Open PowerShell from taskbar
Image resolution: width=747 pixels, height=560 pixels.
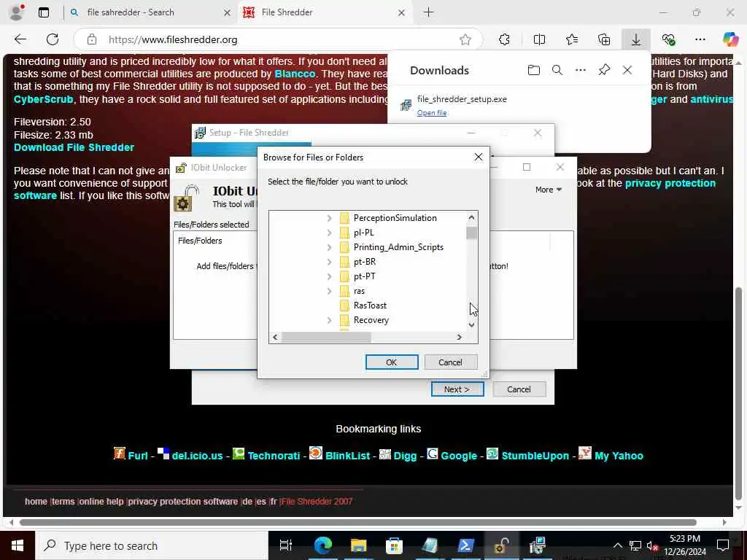(x=465, y=545)
